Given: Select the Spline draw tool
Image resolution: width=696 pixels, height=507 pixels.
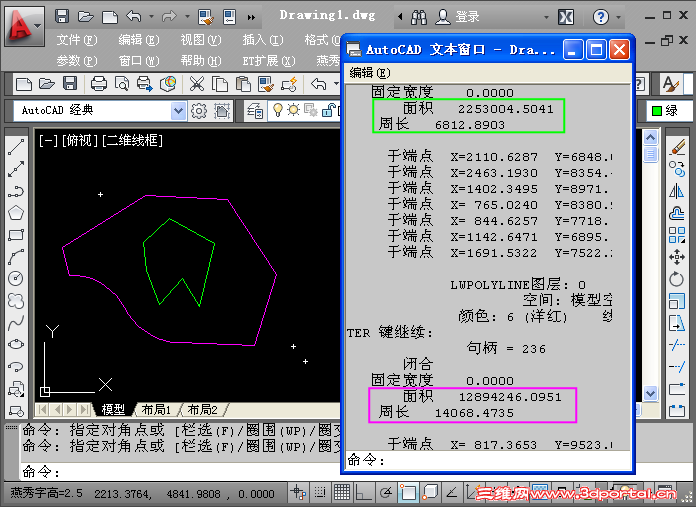Looking at the screenshot, I should point(16,322).
